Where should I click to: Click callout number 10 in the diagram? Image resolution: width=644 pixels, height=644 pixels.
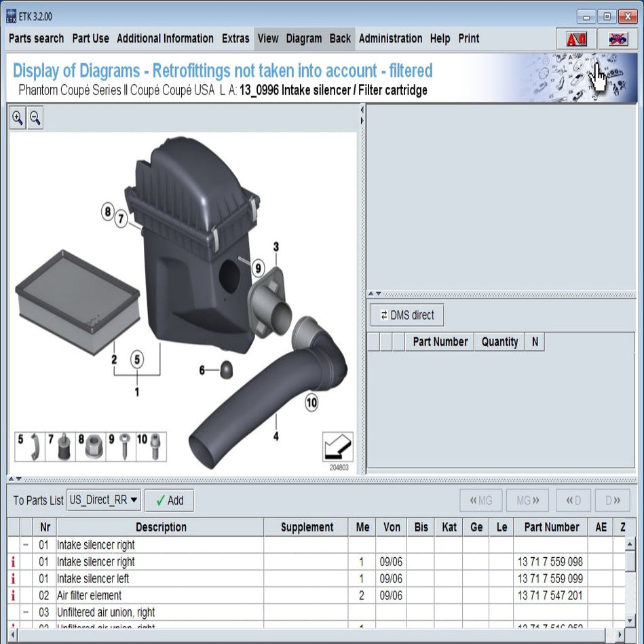tap(311, 402)
